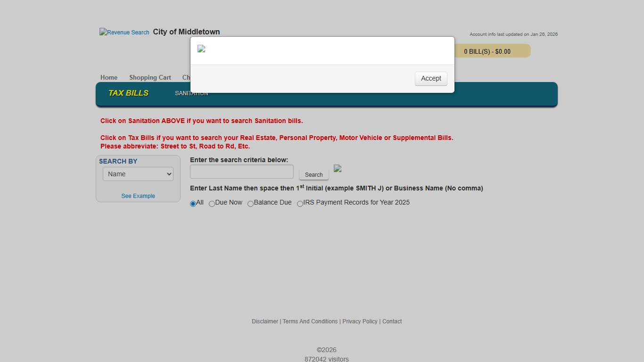644x362 pixels.
Task: Select the All bills radio option
Action: (193, 203)
